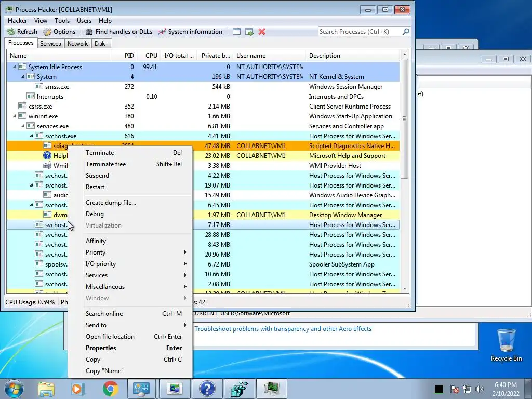The image size is (532, 399).
Task: Click the find window and thread icon
Action: tap(249, 32)
